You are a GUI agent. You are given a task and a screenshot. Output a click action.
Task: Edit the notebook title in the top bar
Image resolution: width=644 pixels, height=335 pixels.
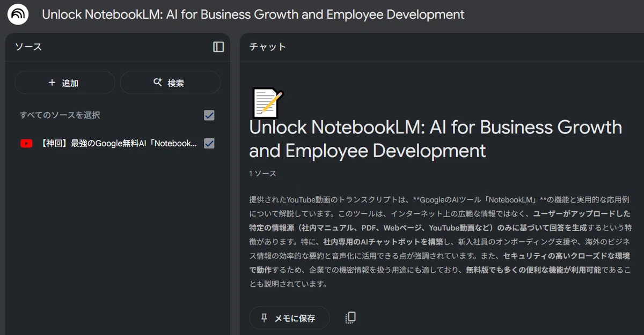[x=253, y=14]
